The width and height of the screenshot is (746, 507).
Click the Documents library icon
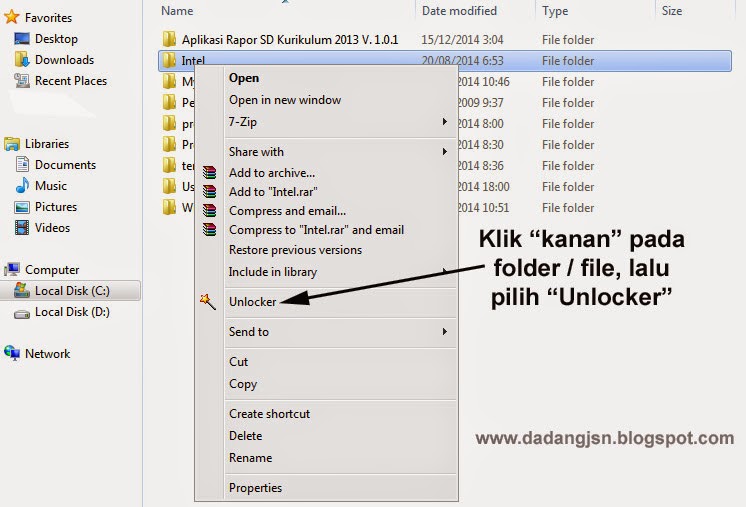pos(22,164)
